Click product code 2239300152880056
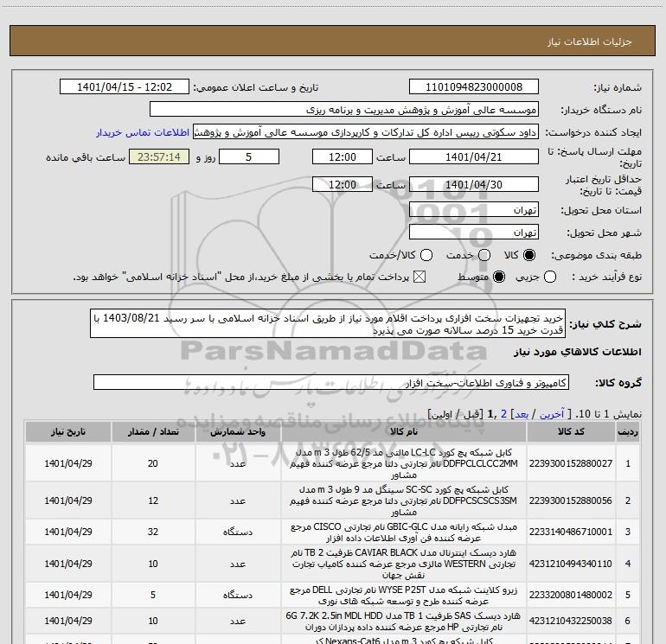 571,501
